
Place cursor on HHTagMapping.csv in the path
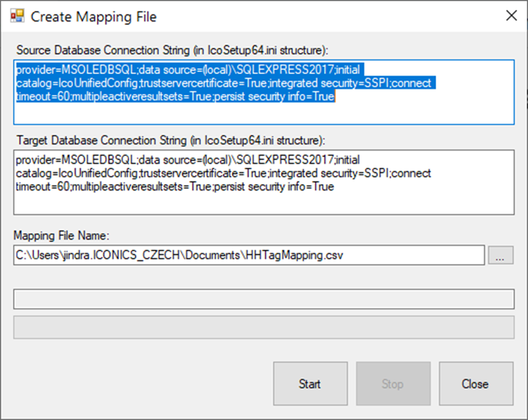point(294,256)
